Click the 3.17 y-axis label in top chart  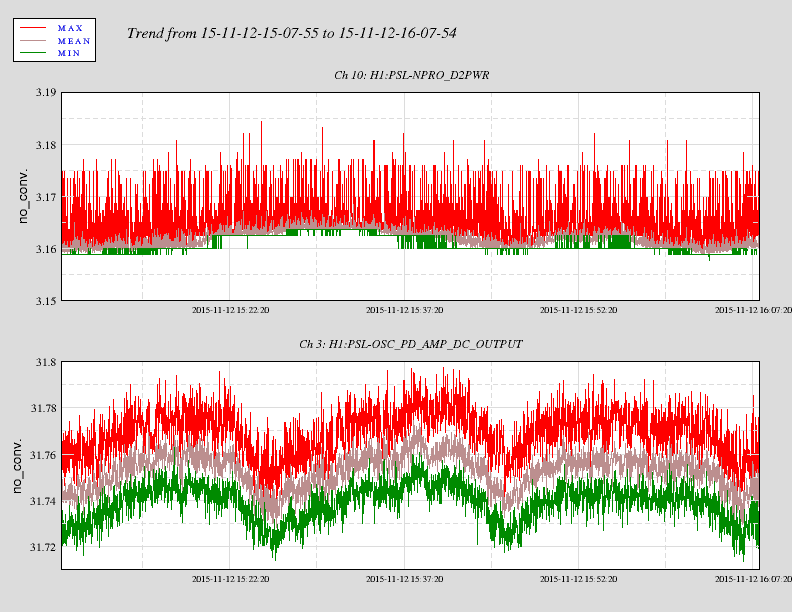click(45, 197)
